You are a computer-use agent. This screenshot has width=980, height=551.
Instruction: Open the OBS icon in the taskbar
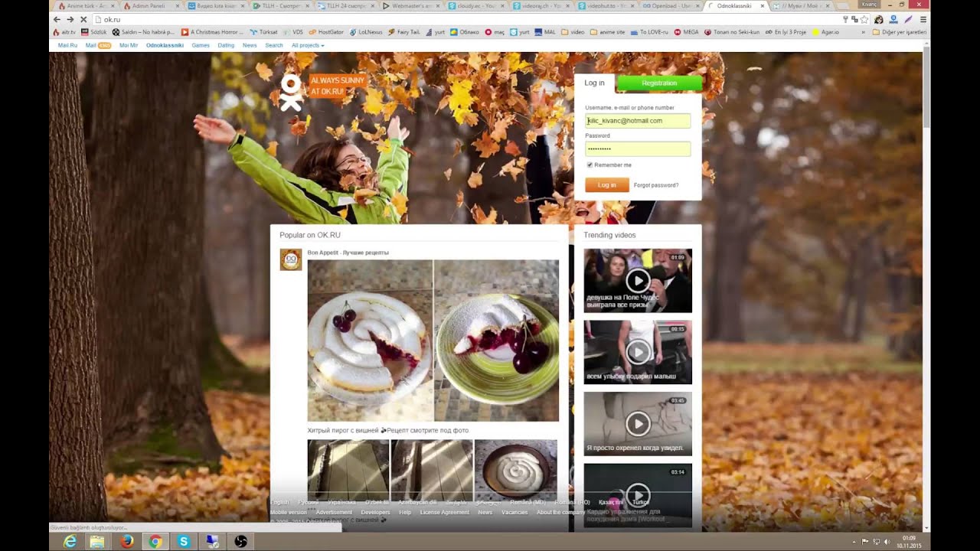(x=240, y=541)
